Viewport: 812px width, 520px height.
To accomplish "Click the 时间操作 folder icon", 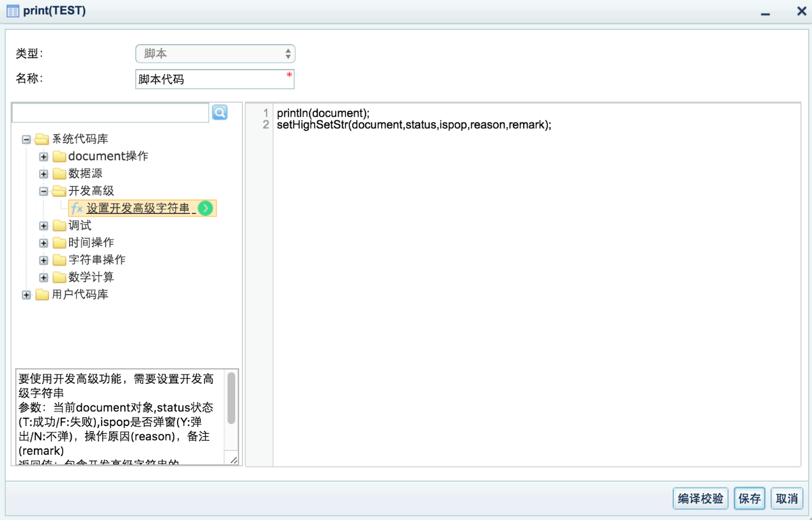I will [x=59, y=243].
